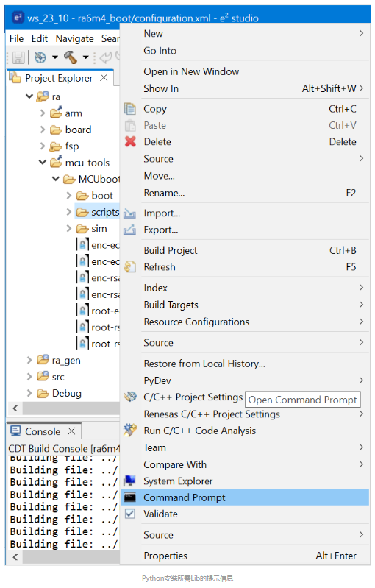The width and height of the screenshot is (375, 588).
Task: Choose Open in New Window
Action: (245, 71)
